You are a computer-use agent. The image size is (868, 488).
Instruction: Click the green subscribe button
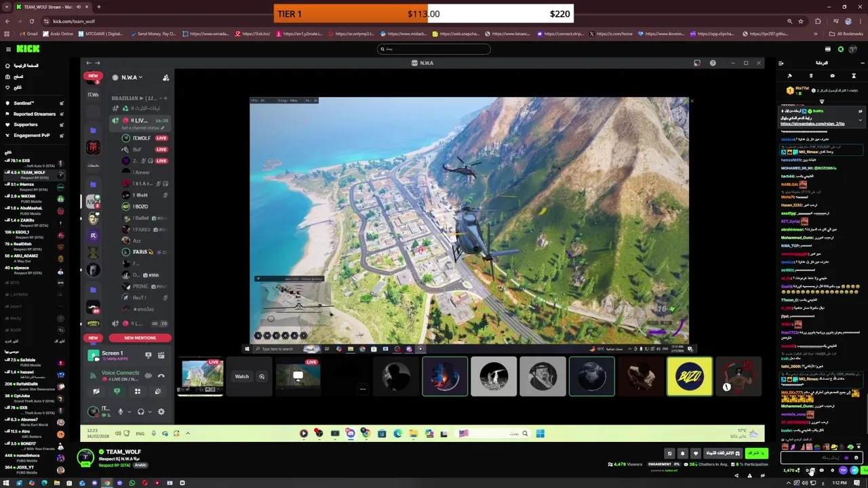pyautogui.click(x=756, y=453)
